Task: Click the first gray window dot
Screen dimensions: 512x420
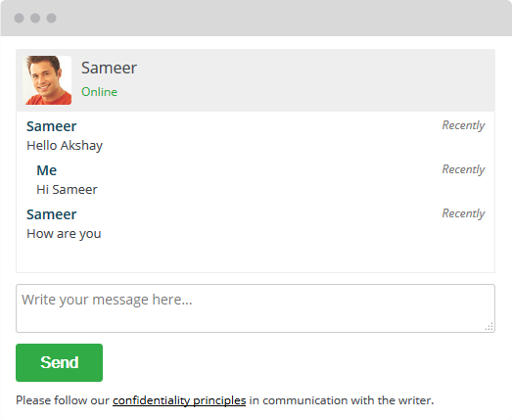Action: click(19, 18)
